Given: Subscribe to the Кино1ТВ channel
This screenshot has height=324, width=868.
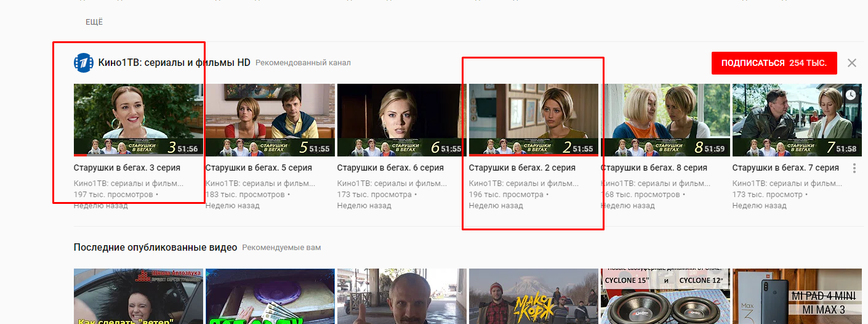Looking at the screenshot, I should click(x=774, y=63).
